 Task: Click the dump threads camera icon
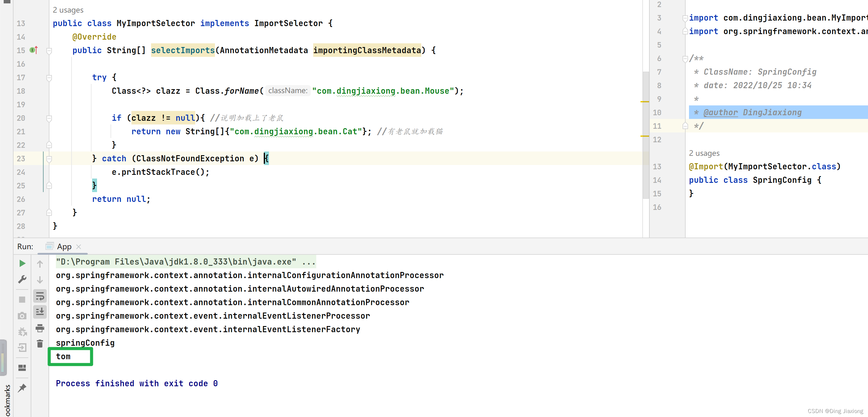(22, 316)
